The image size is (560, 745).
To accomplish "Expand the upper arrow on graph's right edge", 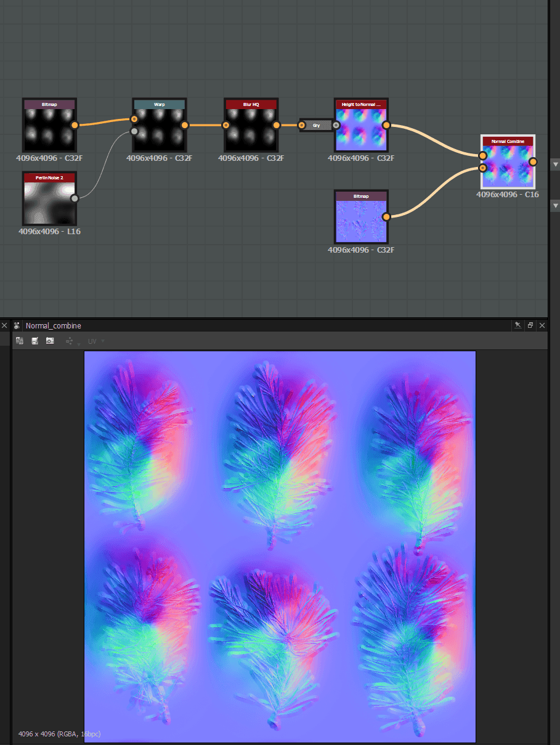I will click(554, 164).
